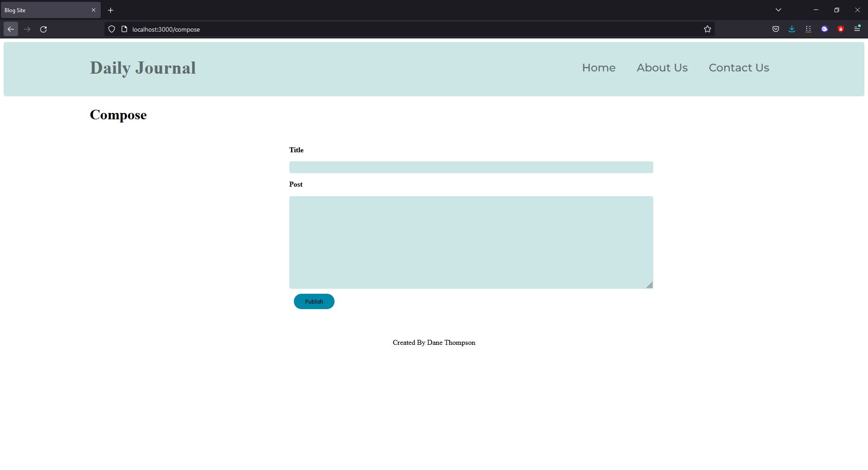Image resolution: width=868 pixels, height=470 pixels.
Task: Click the Daily Journal site title
Action: [x=143, y=68]
